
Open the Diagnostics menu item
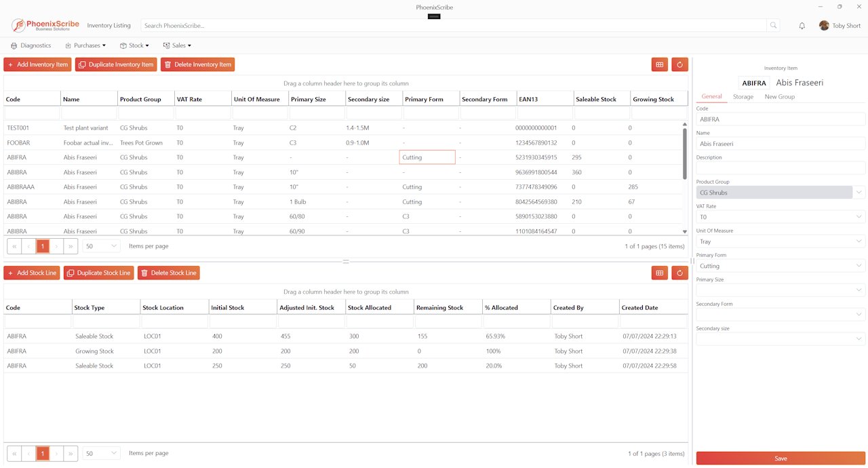(31, 45)
